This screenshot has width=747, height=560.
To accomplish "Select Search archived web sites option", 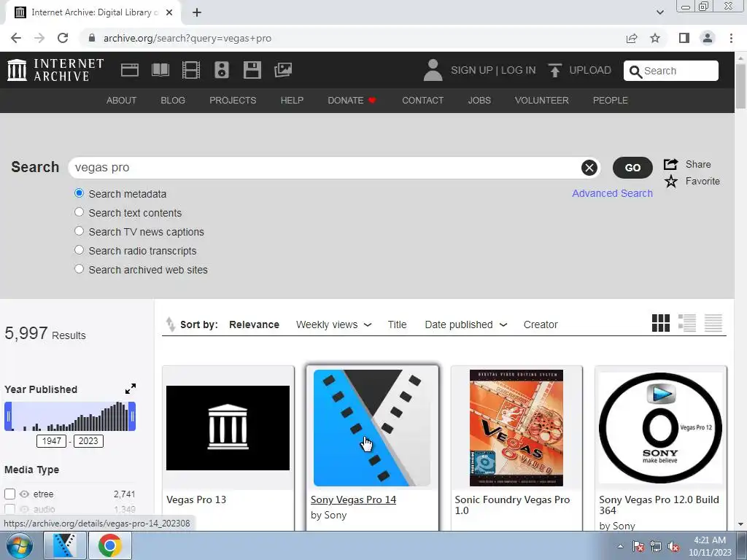I will click(79, 269).
